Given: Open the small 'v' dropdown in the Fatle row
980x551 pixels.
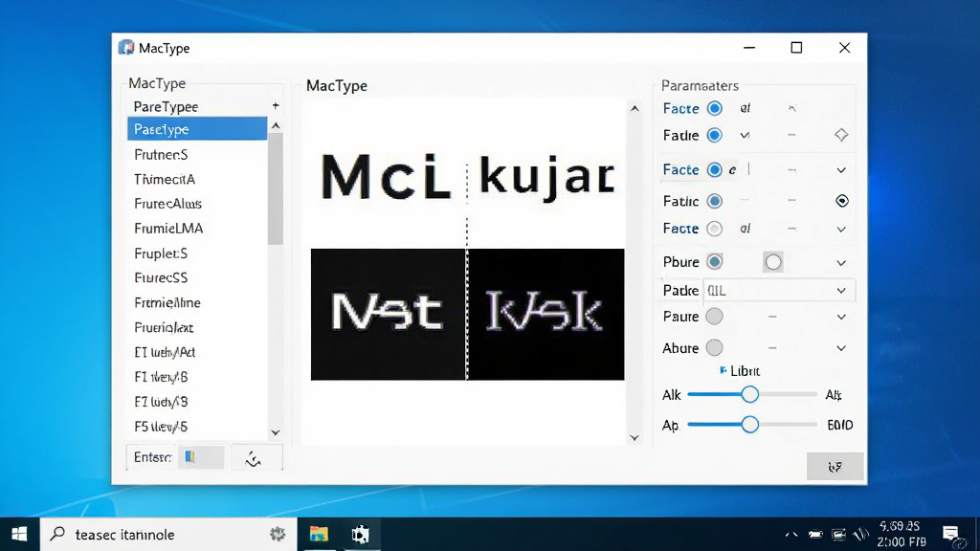Looking at the screenshot, I should pyautogui.click(x=745, y=135).
